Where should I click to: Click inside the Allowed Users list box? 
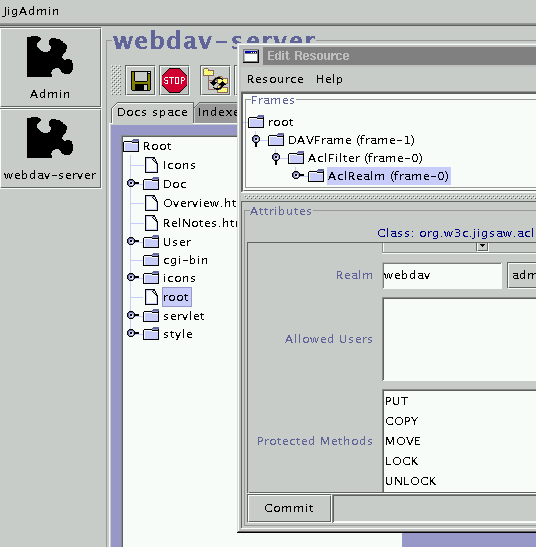(459, 339)
